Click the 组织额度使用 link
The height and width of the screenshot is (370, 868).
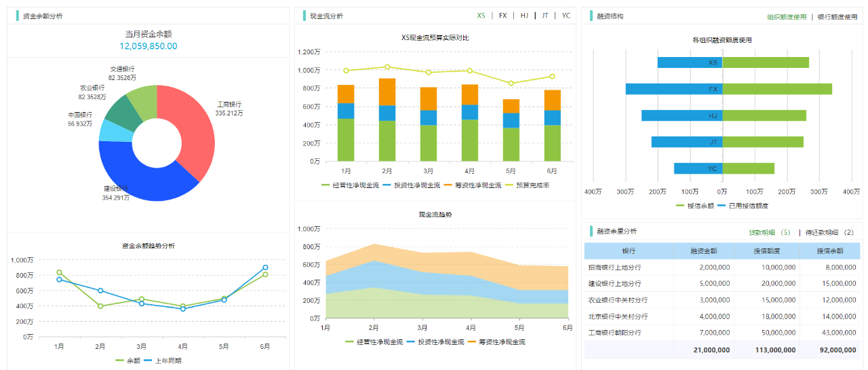[x=787, y=17]
